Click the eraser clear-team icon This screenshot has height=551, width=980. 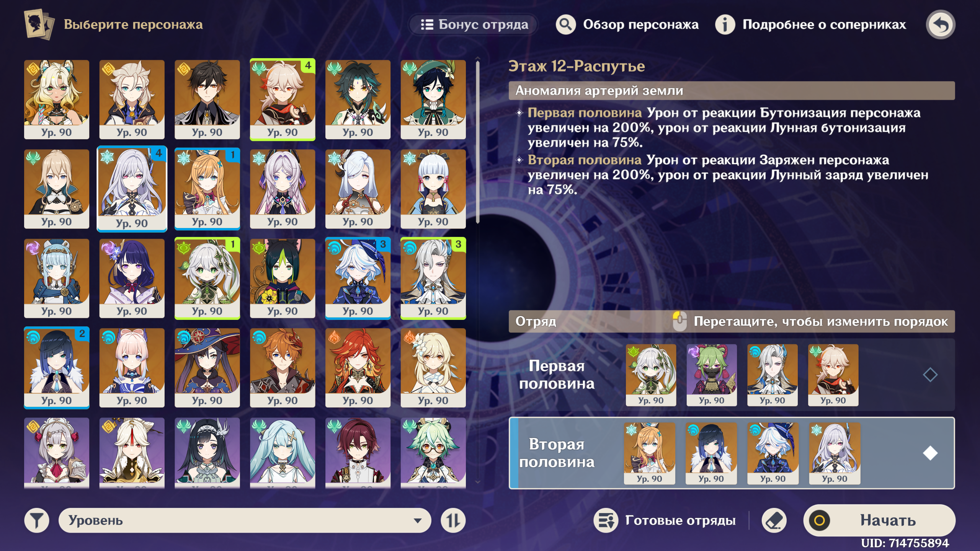coord(774,520)
